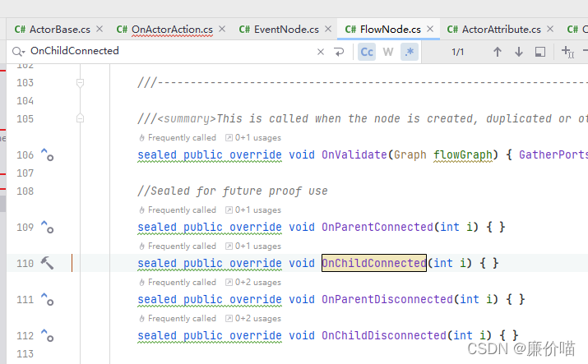Click the OnParentConnected method name
The image size is (588, 364).
pyautogui.click(x=377, y=227)
